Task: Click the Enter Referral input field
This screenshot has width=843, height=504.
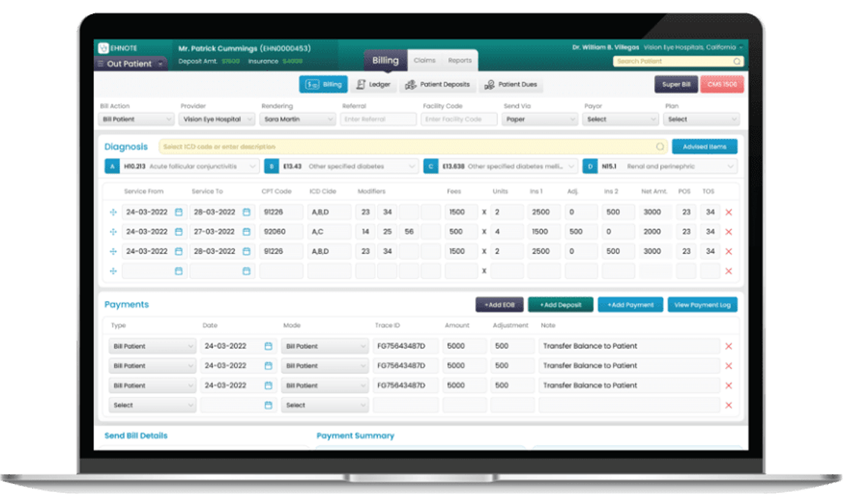Action: pos(379,119)
